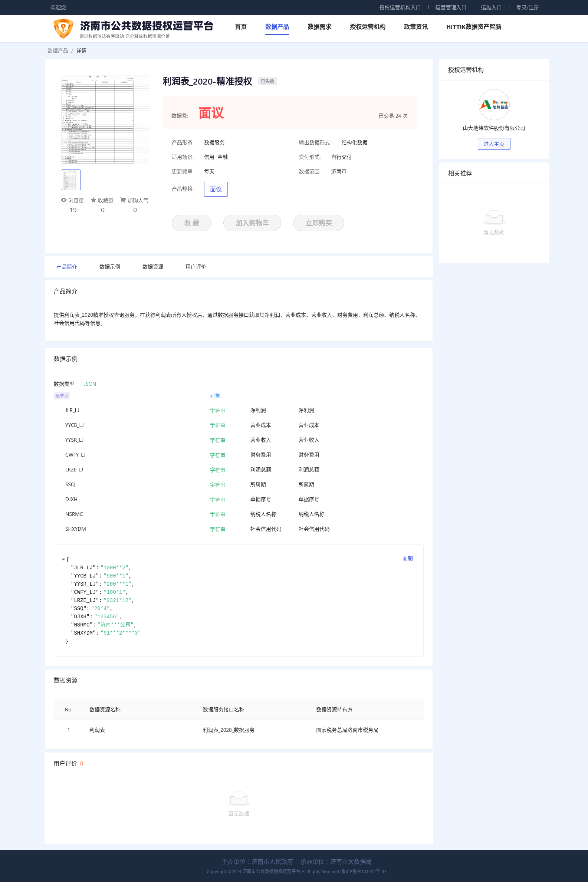The height and width of the screenshot is (882, 588).
Task: Click the Dareway 地纬智能 company logo
Action: (x=493, y=105)
